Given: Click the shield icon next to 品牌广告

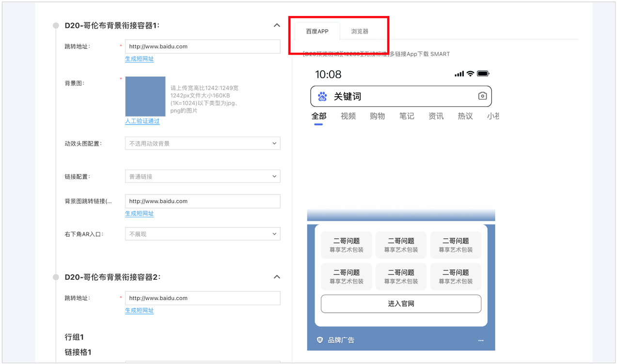Looking at the screenshot, I should click(x=320, y=340).
